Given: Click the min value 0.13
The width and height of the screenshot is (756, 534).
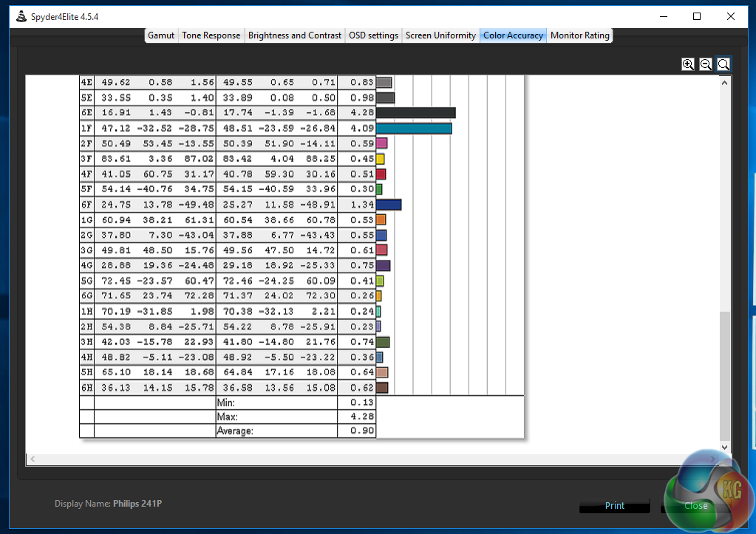Looking at the screenshot, I should (x=362, y=403).
